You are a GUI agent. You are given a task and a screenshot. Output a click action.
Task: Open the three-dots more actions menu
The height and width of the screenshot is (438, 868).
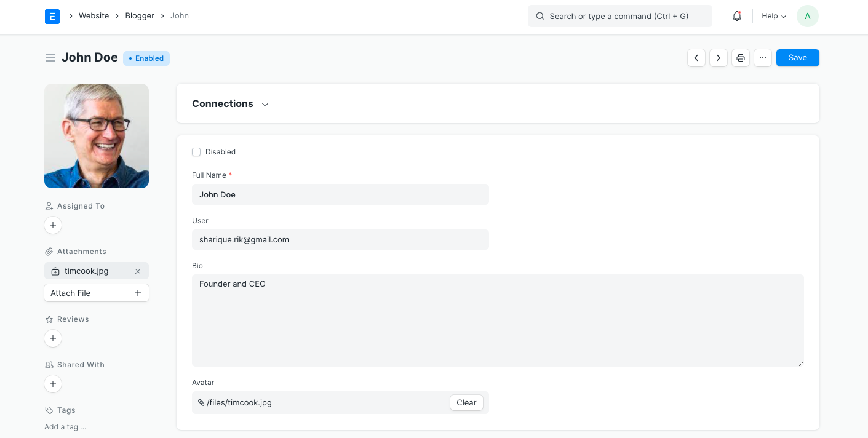[x=762, y=58]
